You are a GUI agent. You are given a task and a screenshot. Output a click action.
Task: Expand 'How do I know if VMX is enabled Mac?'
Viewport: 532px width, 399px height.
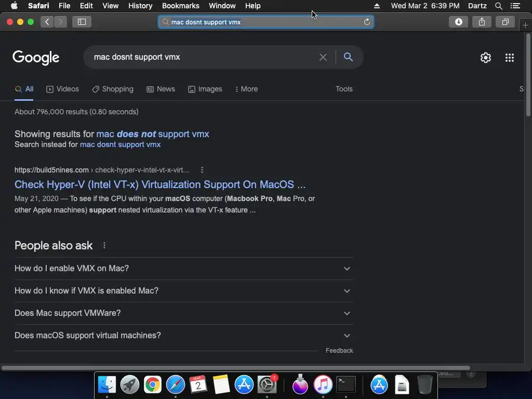[x=183, y=291]
